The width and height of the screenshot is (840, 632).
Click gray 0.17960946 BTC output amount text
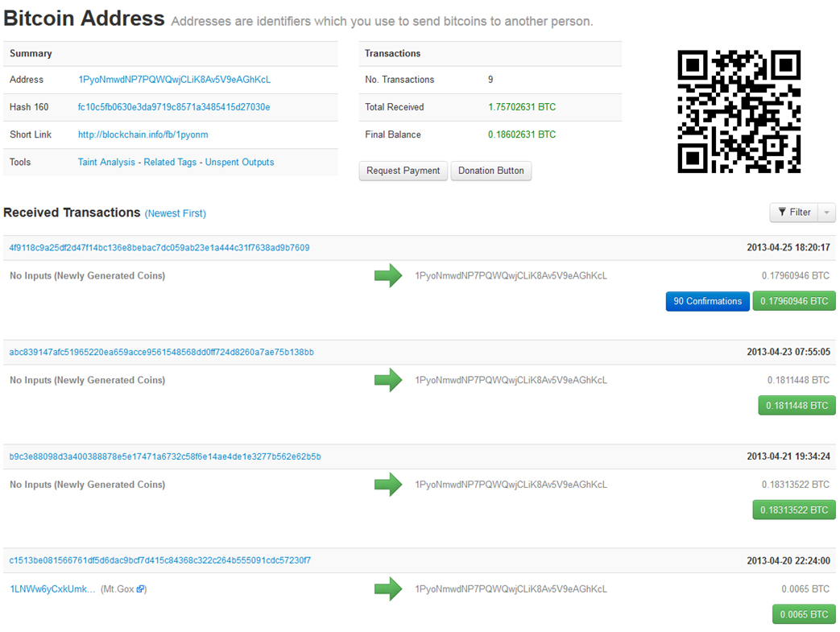click(796, 276)
